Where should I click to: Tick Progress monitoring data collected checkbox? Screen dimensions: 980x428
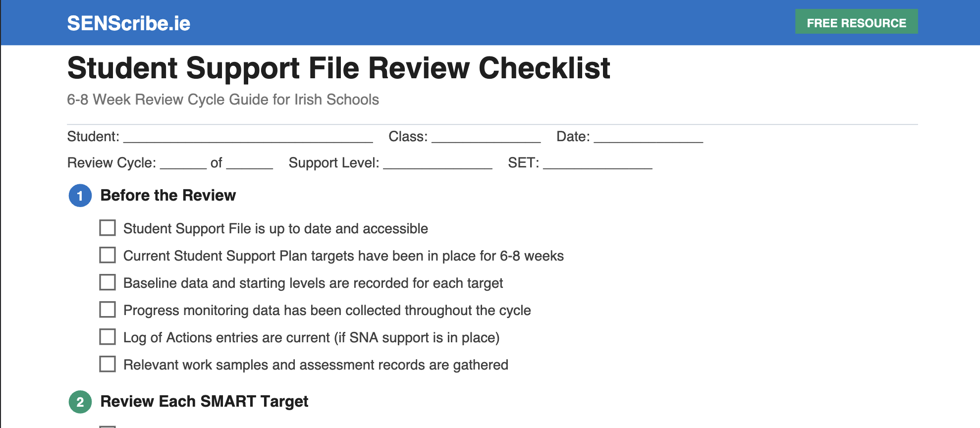pos(108,310)
